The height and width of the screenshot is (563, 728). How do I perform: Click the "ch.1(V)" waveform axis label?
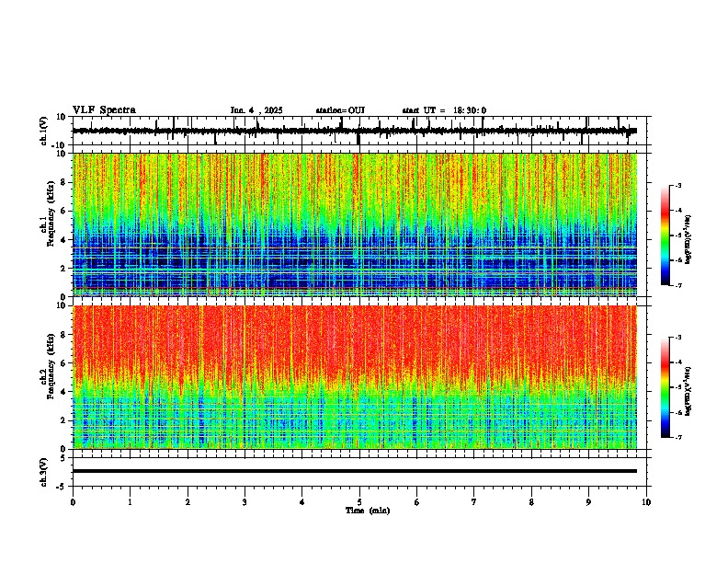tap(44, 131)
